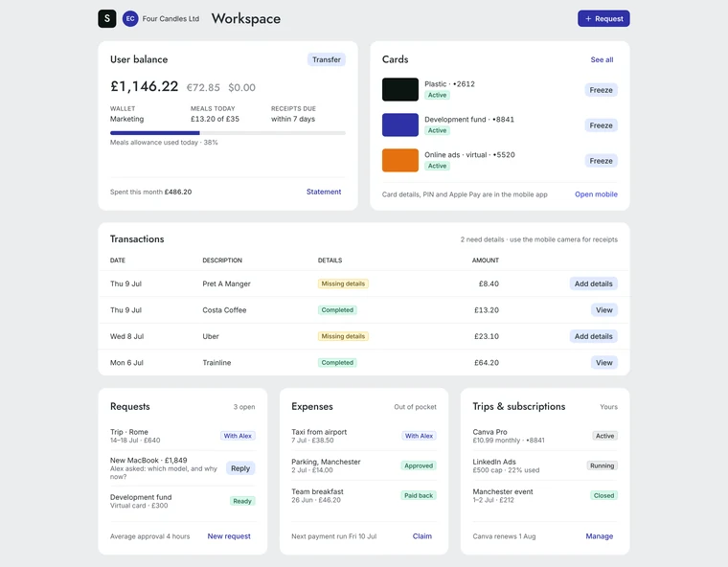Open the Canva Pro subscription
Viewport: 728px width, 567px height.
pos(545,436)
